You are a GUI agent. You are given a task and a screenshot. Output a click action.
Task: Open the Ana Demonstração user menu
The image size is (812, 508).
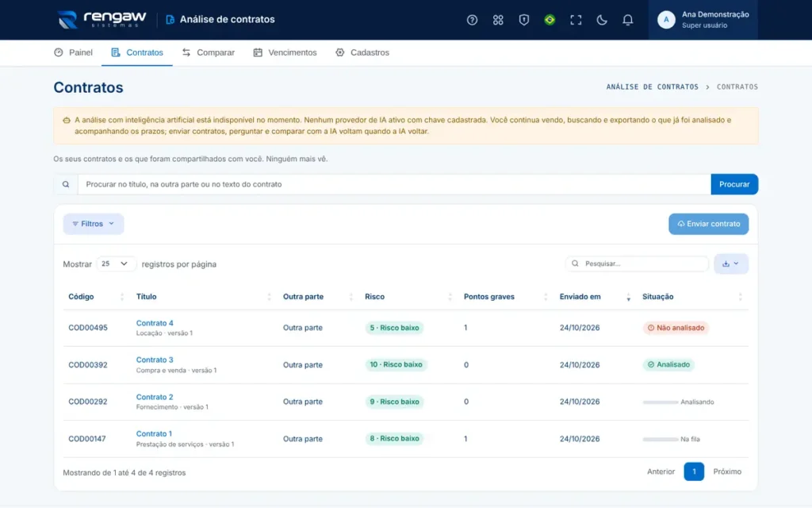coord(703,20)
